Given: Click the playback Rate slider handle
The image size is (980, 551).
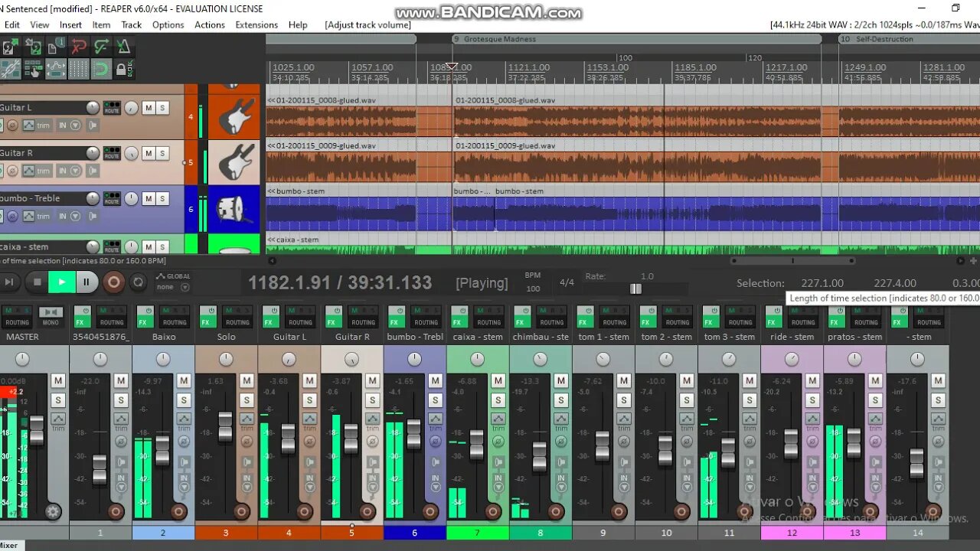Looking at the screenshot, I should tap(635, 289).
